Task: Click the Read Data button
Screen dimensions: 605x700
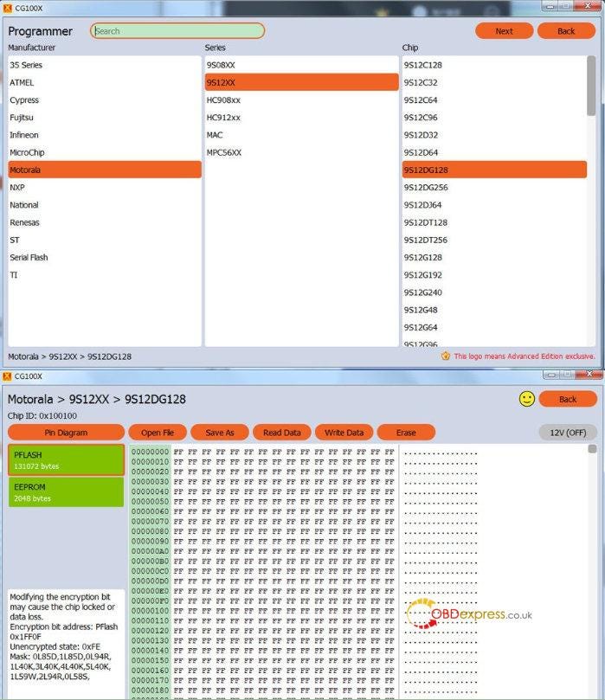Action: tap(282, 432)
